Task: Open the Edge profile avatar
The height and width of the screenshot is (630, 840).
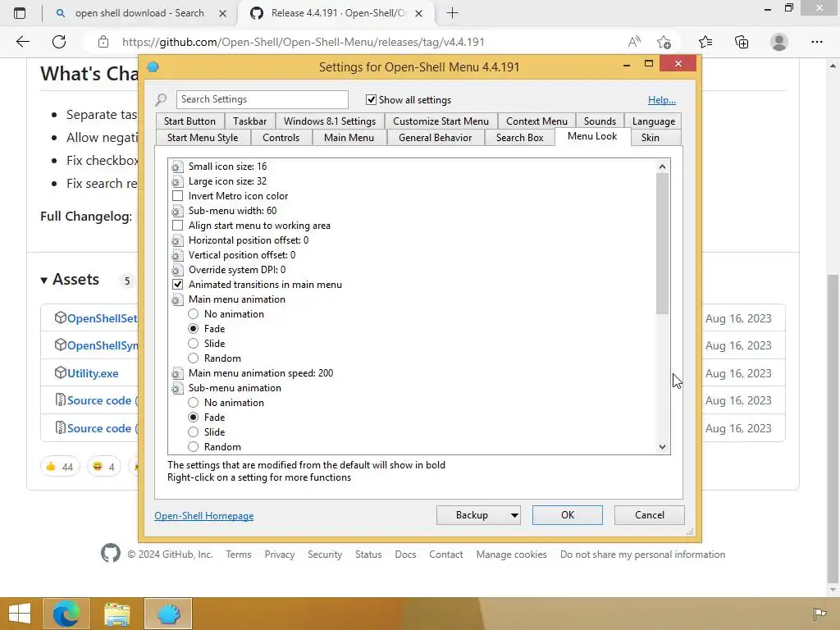Action: (x=779, y=42)
